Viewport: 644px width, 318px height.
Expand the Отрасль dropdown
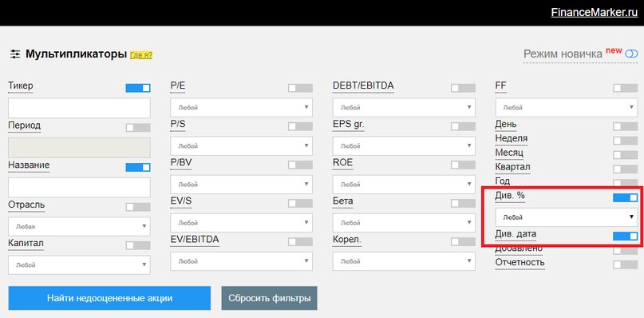pos(79,226)
